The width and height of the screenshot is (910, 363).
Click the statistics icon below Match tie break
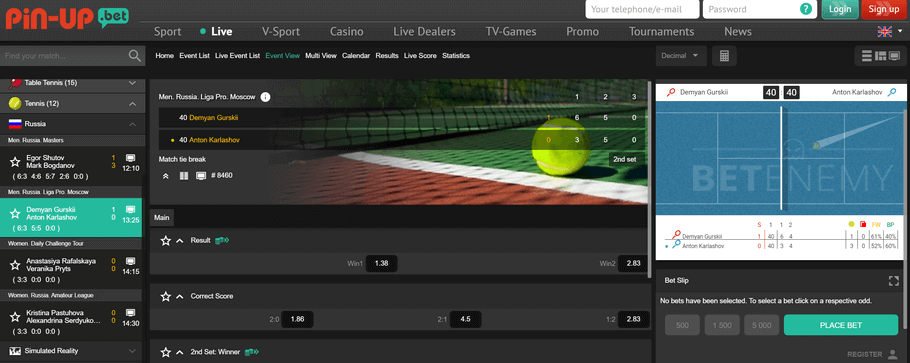click(184, 175)
